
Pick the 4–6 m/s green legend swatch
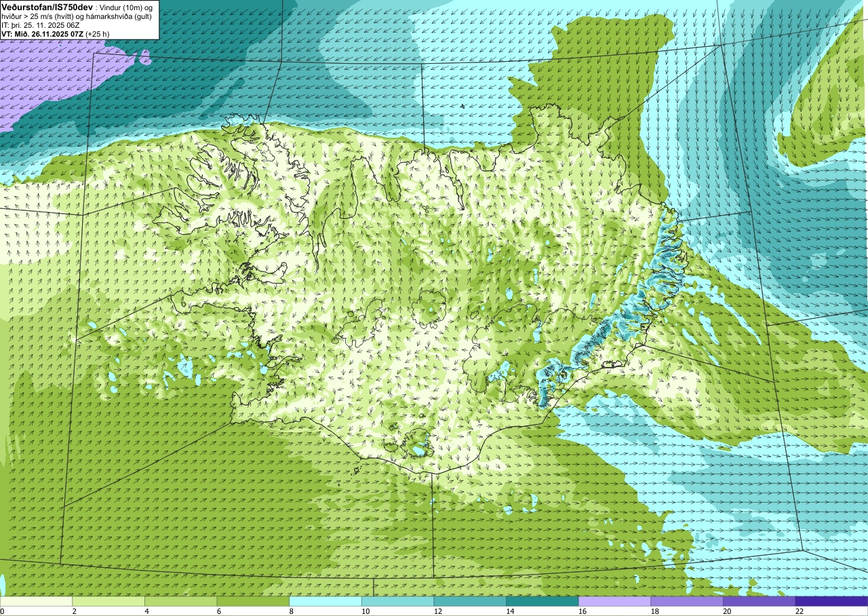(181, 601)
